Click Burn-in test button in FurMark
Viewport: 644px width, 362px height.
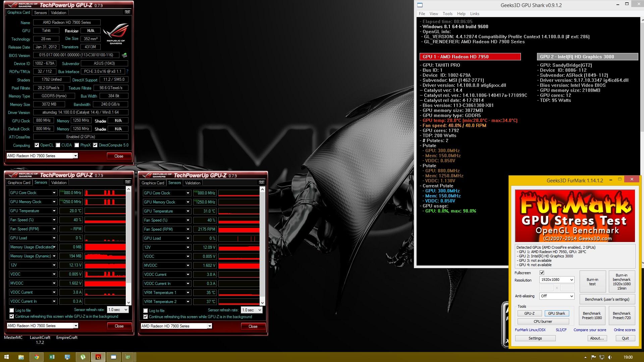click(x=592, y=282)
